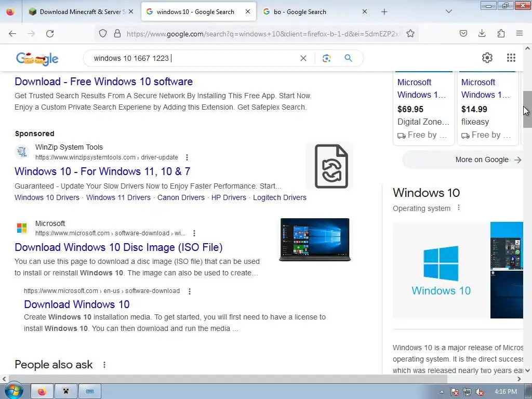
Task: Open the Firefox hamburger application menu
Action: 520,33
